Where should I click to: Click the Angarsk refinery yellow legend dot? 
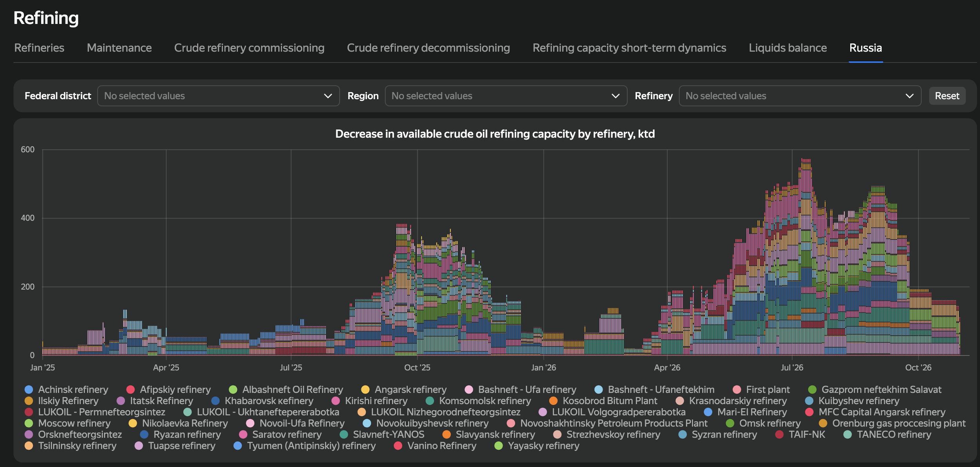[x=365, y=389]
